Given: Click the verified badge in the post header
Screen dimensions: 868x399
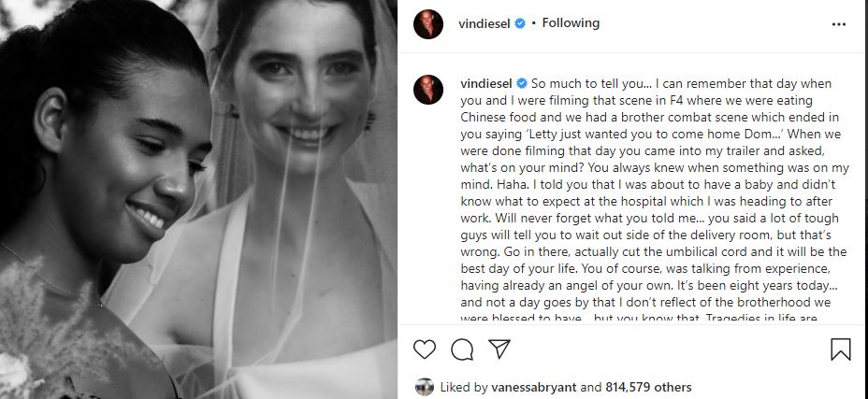Looking at the screenshot, I should click(520, 23).
